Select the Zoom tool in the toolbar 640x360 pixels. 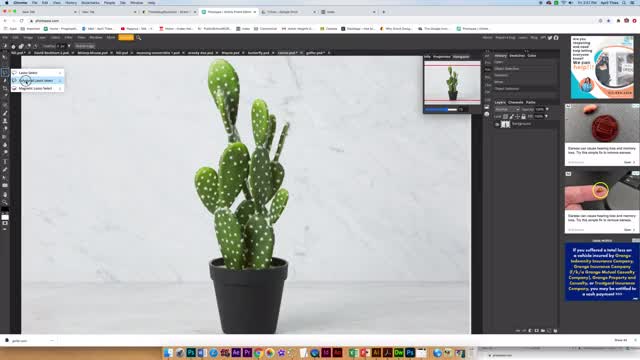click(x=5, y=202)
